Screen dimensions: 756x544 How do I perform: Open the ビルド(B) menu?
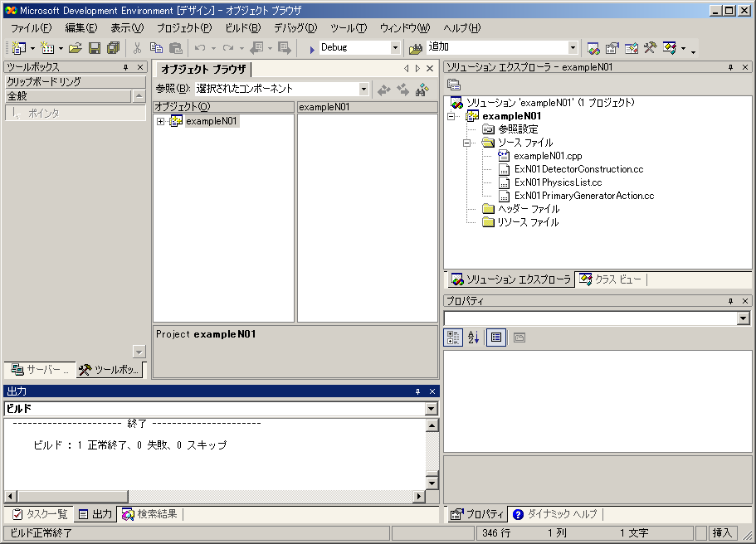pyautogui.click(x=243, y=28)
